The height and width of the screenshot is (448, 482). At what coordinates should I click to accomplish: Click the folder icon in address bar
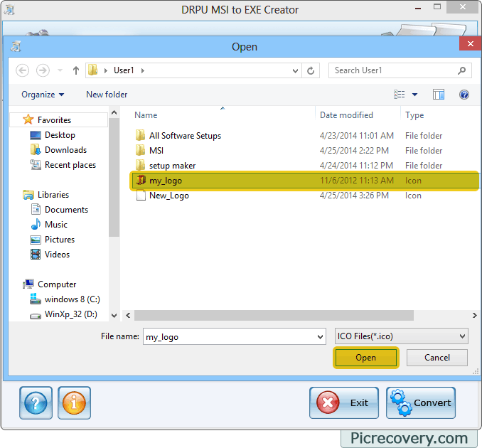click(92, 70)
